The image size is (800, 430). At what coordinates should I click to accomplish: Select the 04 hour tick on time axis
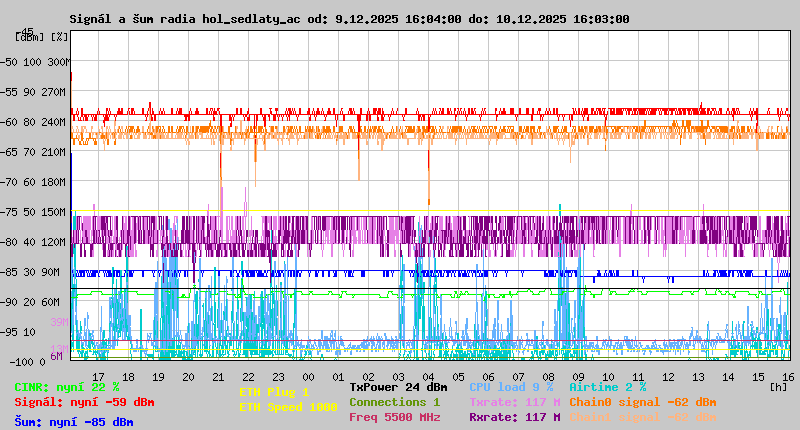pos(428,376)
